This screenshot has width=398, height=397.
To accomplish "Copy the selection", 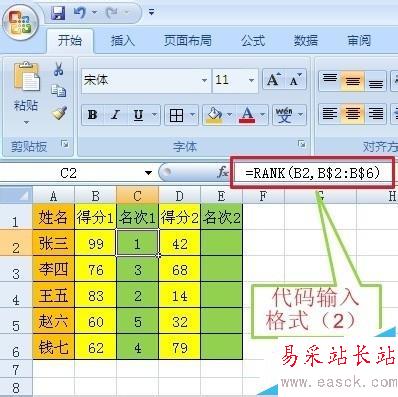I will click(x=59, y=91).
